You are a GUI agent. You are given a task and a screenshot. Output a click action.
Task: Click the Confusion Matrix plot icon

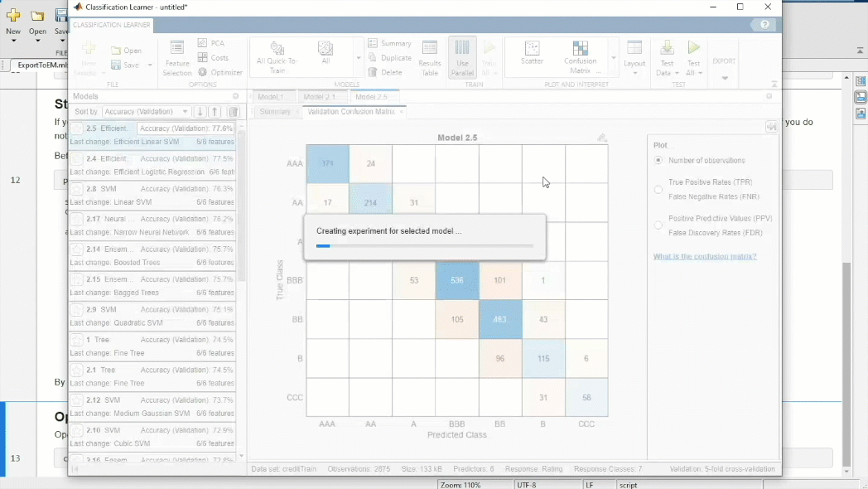580,52
